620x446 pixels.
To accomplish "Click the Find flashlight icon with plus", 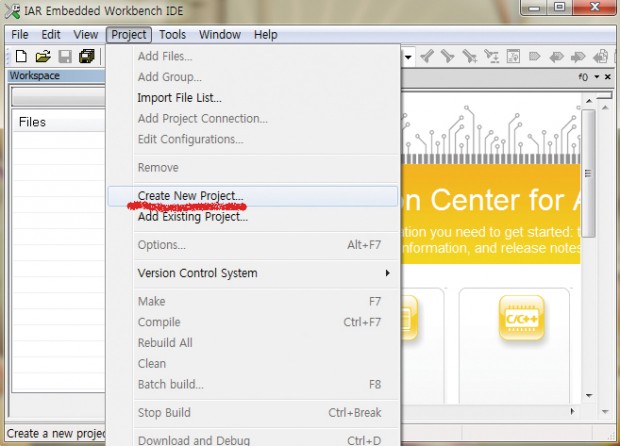I will (469, 57).
